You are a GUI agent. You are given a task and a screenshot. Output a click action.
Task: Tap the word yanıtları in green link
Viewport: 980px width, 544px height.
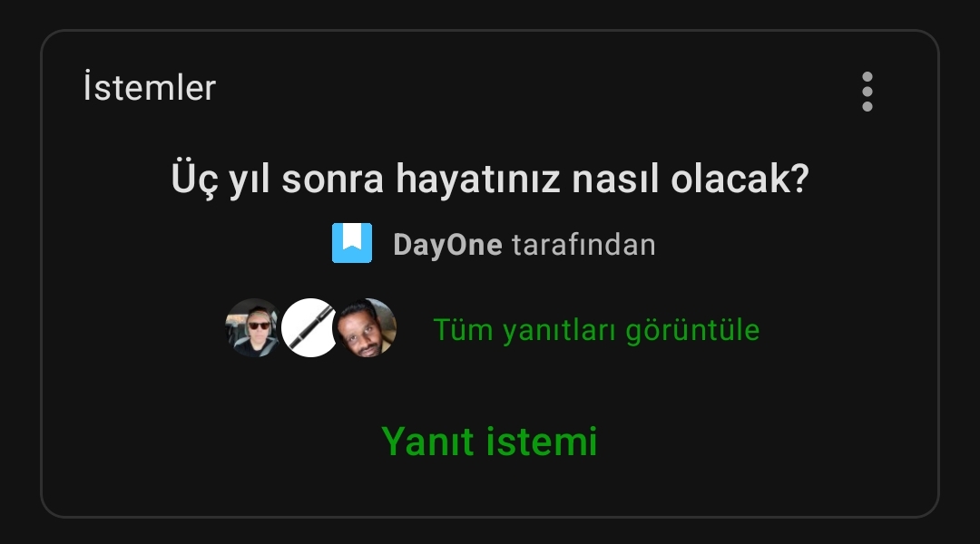tap(559, 331)
